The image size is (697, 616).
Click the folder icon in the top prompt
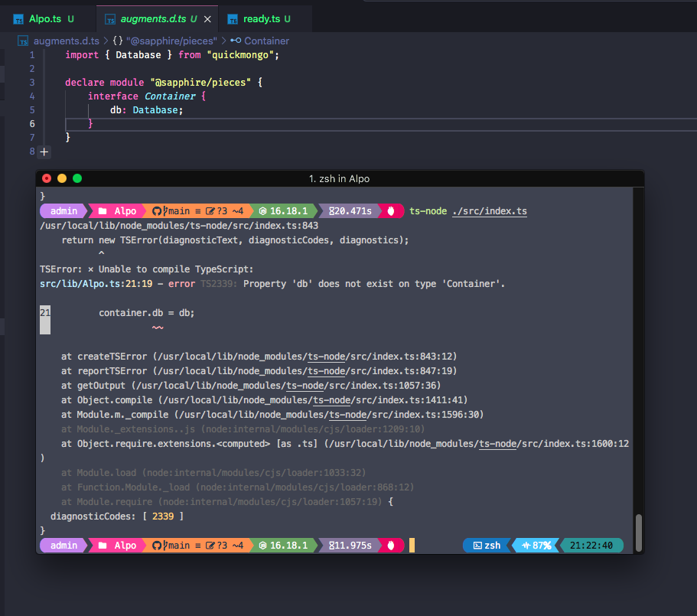coord(103,211)
